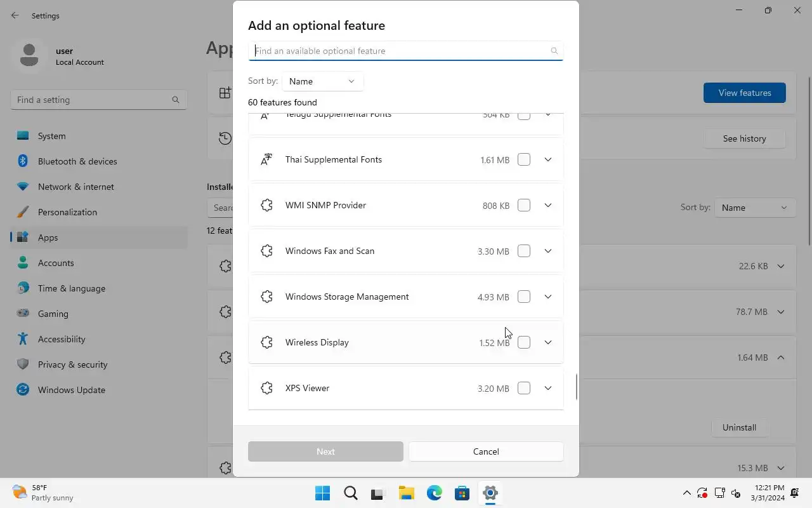This screenshot has width=812, height=508.
Task: Open the clock and date on the taskbar
Action: point(769,493)
